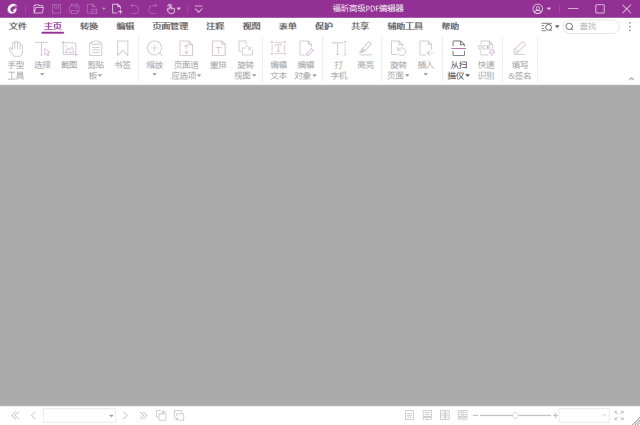Viewport: 640px width, 425px height.
Task: Click the next view icon
Action: [179, 416]
